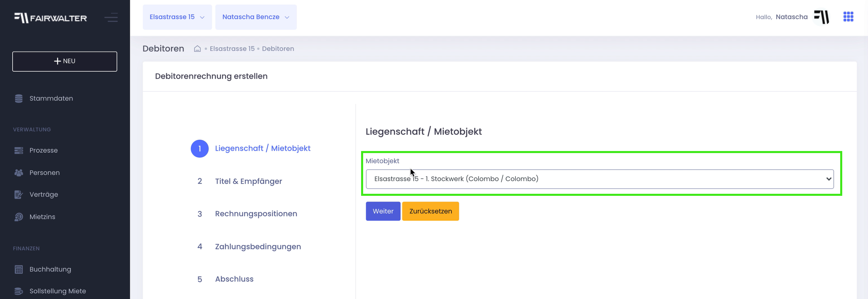
Task: Click Elsastrasse 15 breadcrumb link
Action: tap(232, 49)
